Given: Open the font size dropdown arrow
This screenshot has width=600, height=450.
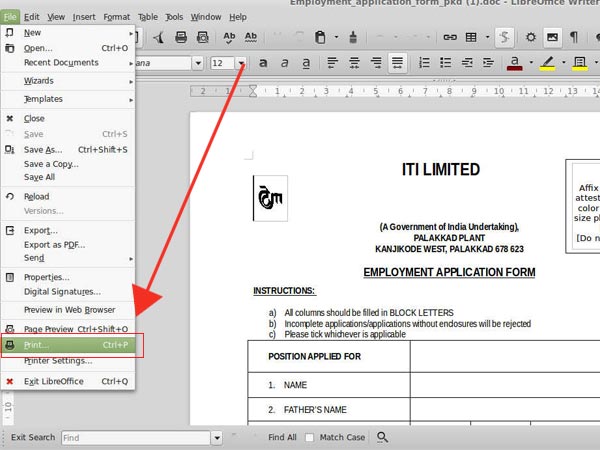Looking at the screenshot, I should [x=241, y=63].
